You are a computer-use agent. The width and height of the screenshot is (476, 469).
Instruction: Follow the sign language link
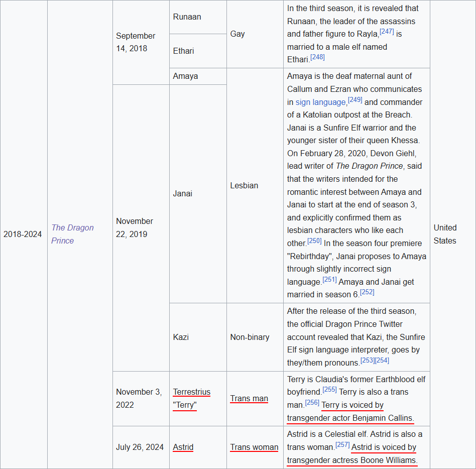click(320, 102)
